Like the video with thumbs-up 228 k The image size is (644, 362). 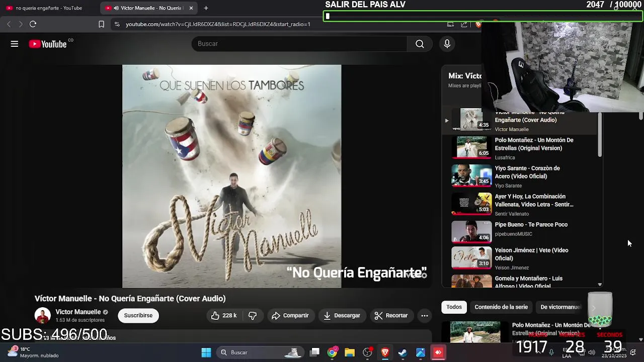pyautogui.click(x=224, y=315)
